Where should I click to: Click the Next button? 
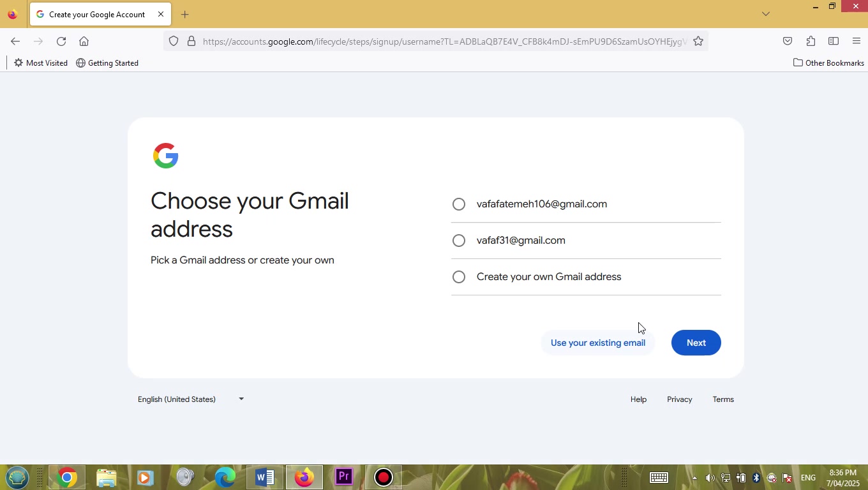click(x=696, y=343)
